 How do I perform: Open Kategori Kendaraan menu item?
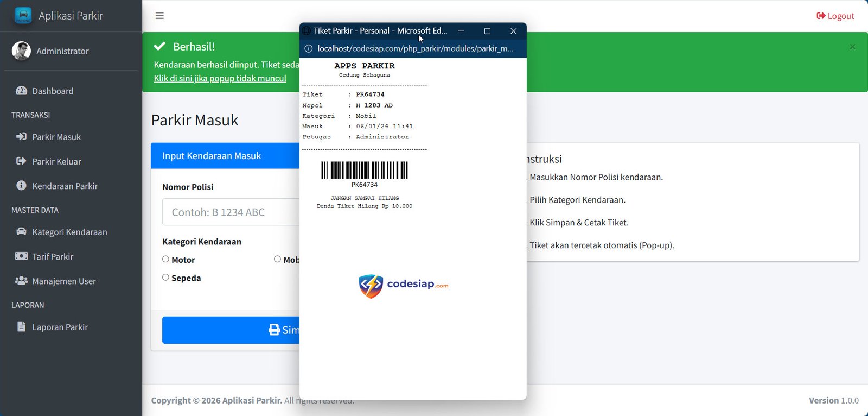71,232
